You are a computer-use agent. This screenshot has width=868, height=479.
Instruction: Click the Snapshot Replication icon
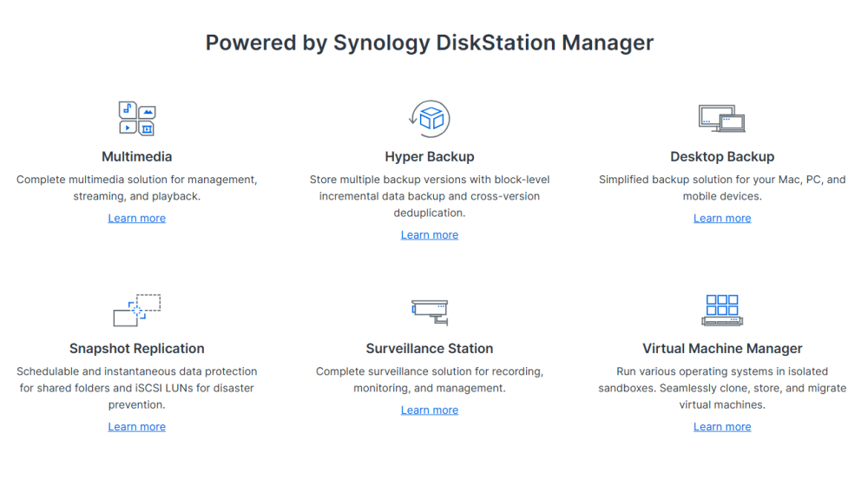[137, 311]
